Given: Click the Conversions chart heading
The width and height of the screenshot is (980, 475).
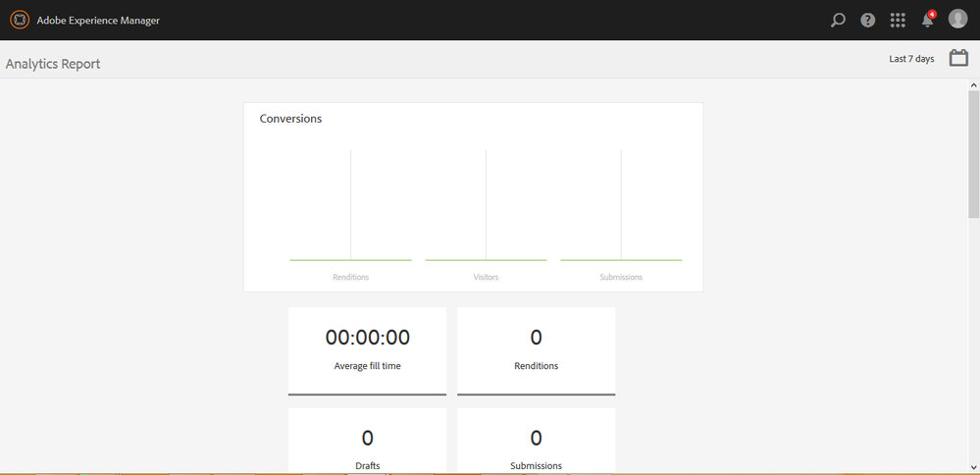Looking at the screenshot, I should coord(290,119).
